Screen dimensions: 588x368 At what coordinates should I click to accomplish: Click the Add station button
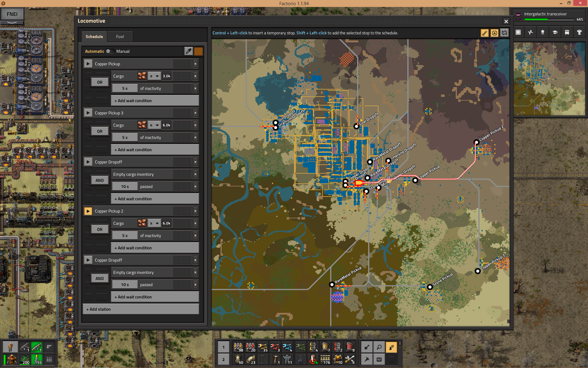pyautogui.click(x=141, y=309)
